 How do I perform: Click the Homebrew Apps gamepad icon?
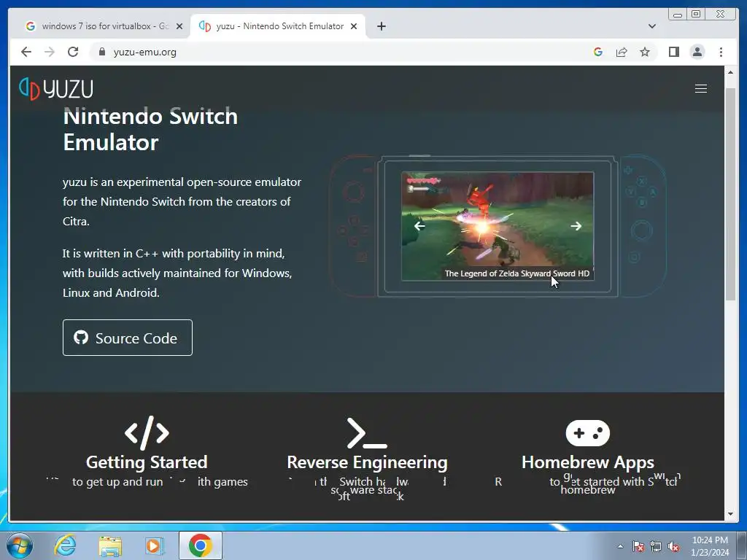[x=587, y=433]
